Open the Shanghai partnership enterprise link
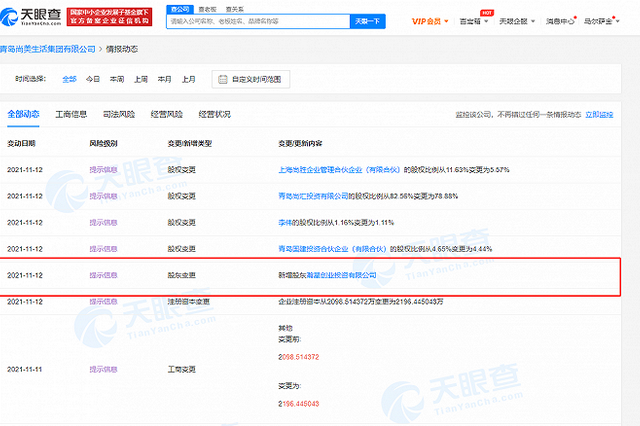640x426 pixels. click(339, 170)
